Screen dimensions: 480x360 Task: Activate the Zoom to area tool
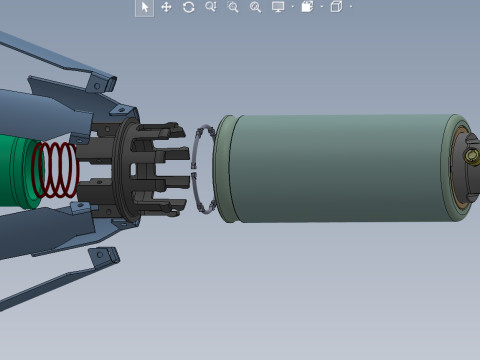pos(233,7)
